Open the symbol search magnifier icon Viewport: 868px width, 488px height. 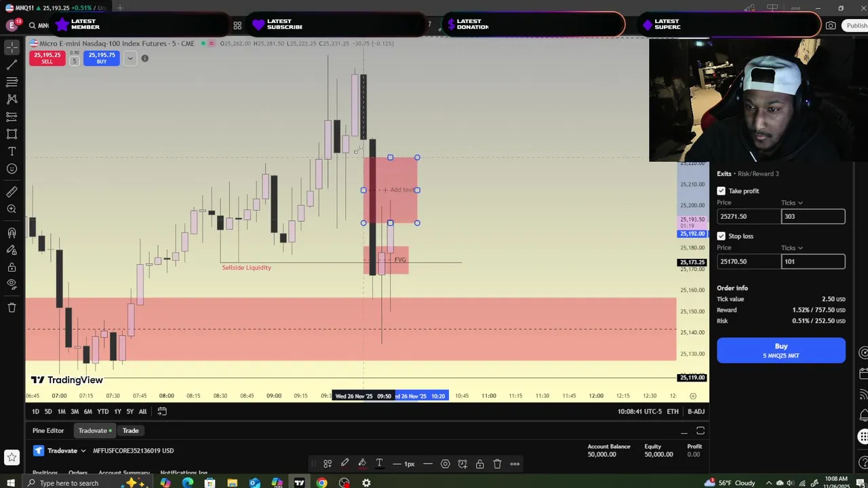pos(31,26)
